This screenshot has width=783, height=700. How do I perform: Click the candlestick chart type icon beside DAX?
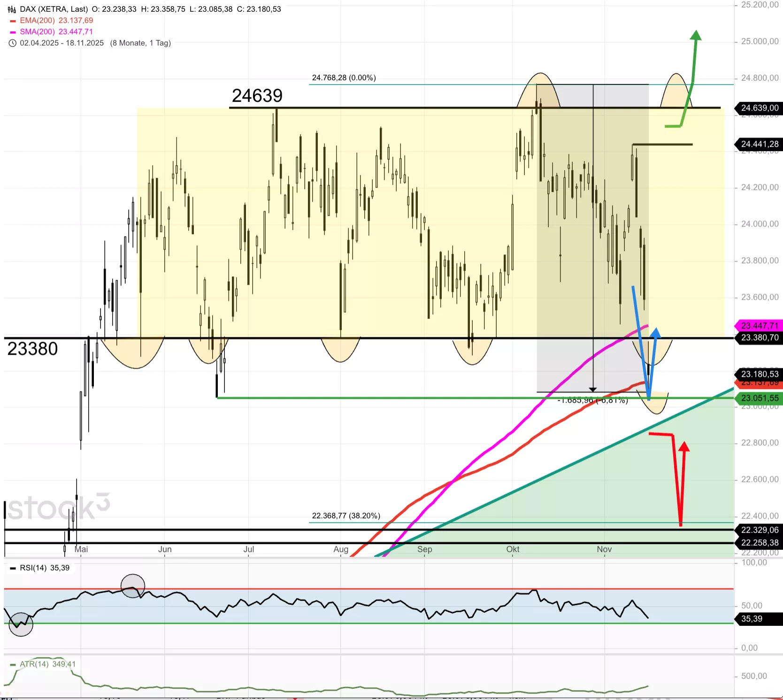click(x=12, y=9)
